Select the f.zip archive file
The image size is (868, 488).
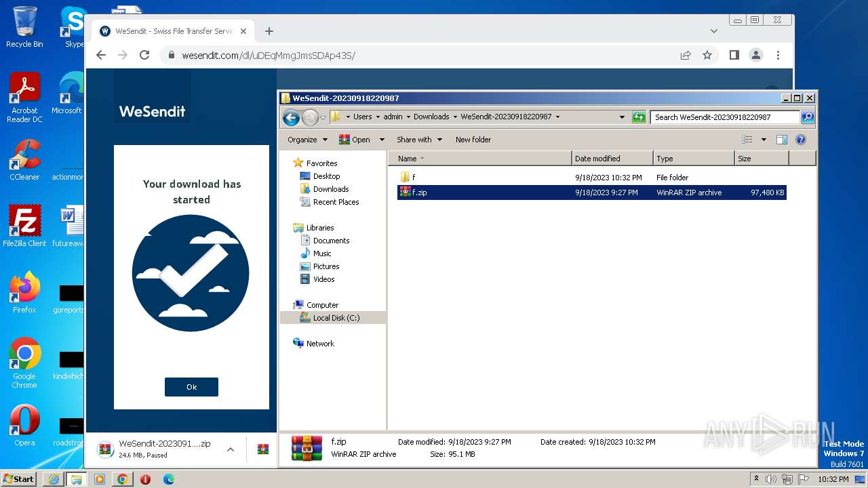point(591,192)
